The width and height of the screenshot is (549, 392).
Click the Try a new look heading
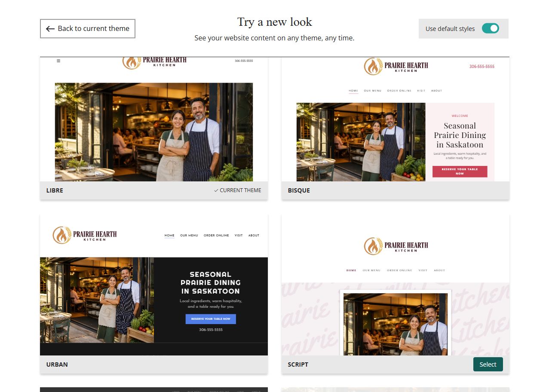[275, 22]
